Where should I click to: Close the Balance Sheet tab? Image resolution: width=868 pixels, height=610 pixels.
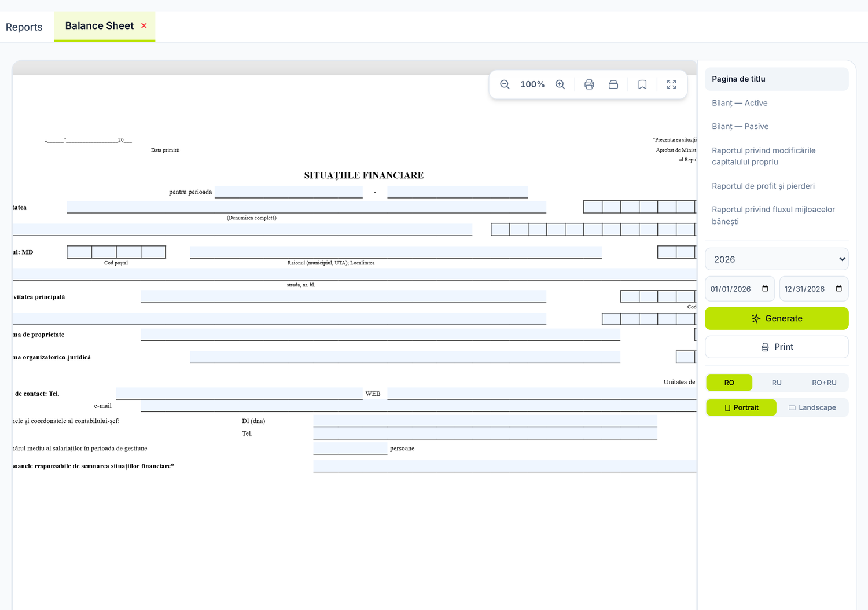tap(144, 25)
